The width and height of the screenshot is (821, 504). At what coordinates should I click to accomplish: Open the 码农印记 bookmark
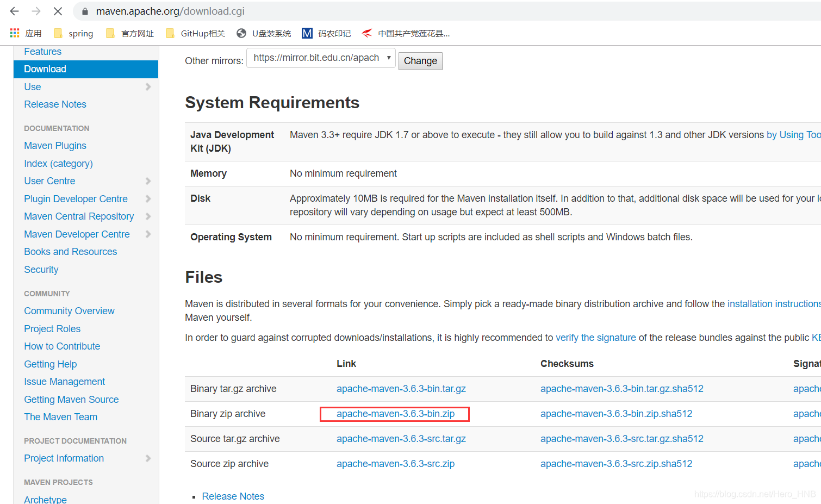[327, 34]
